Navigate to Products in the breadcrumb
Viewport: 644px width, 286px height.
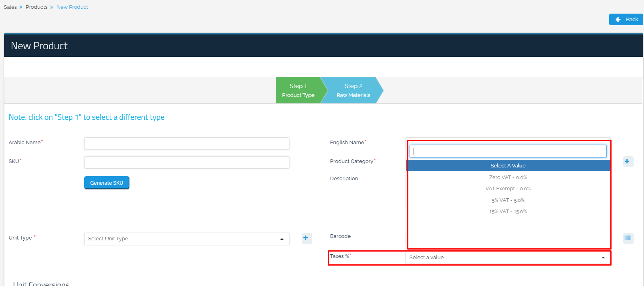tap(36, 7)
